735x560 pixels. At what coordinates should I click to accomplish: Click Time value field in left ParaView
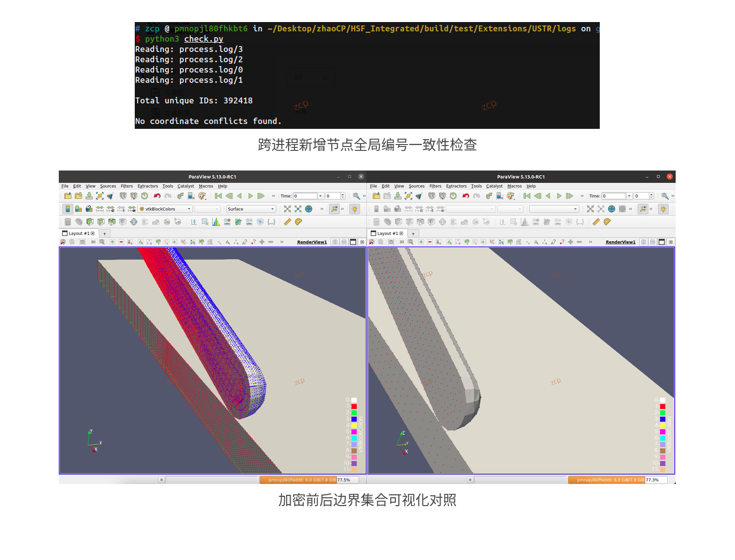pyautogui.click(x=305, y=196)
